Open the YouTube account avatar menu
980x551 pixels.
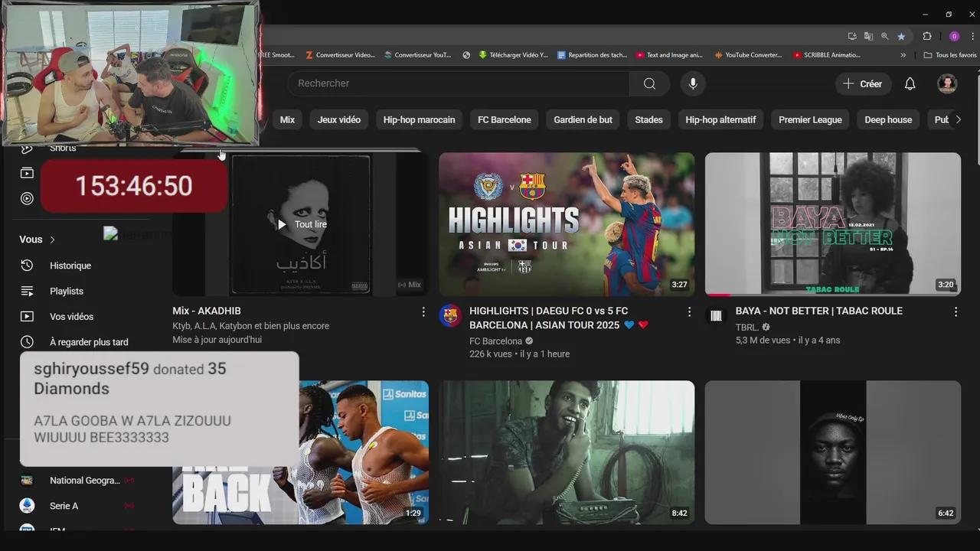pos(947,83)
